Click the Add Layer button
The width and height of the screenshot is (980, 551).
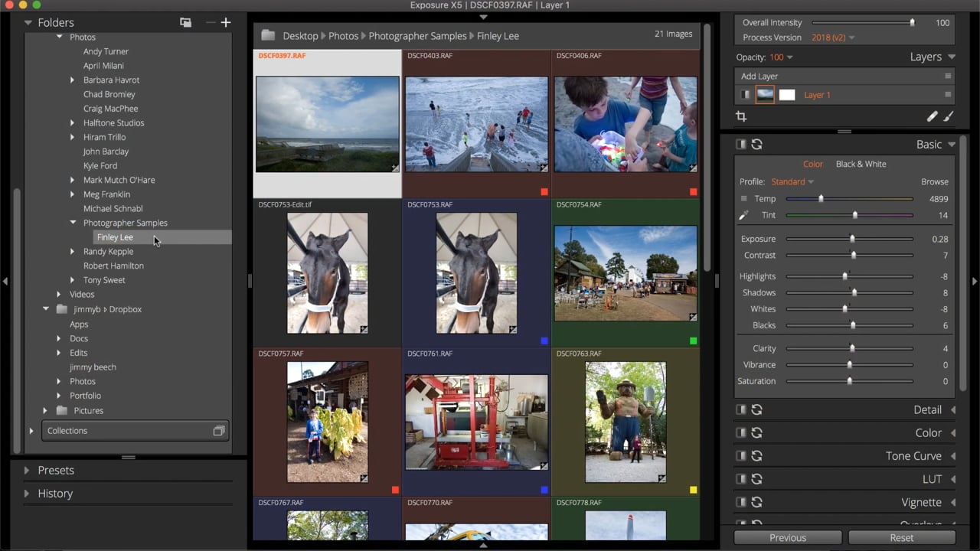(759, 77)
